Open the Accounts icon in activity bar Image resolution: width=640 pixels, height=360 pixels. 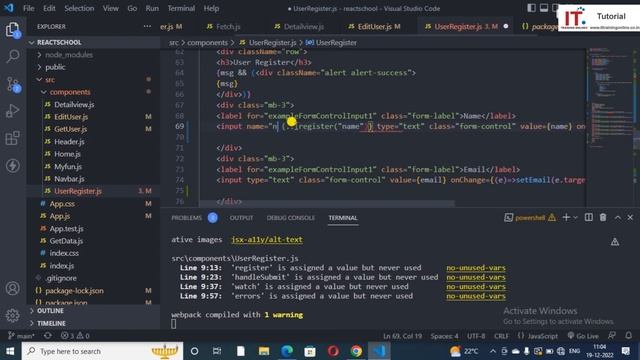[x=13, y=288]
